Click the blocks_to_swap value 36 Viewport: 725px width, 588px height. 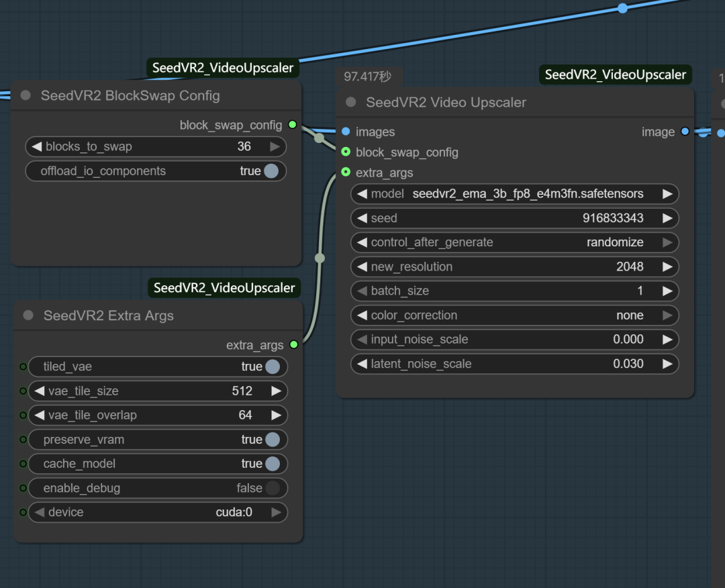pyautogui.click(x=244, y=146)
